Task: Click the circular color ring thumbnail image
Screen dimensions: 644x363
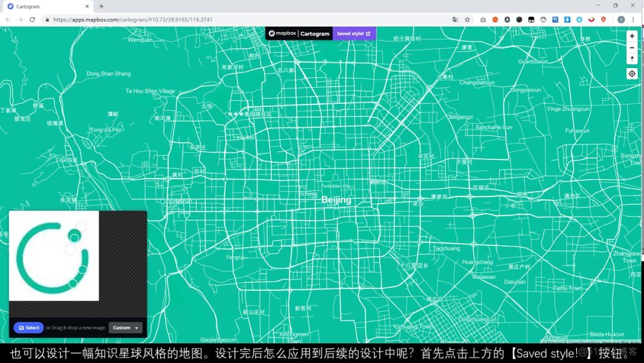Action: [54, 256]
